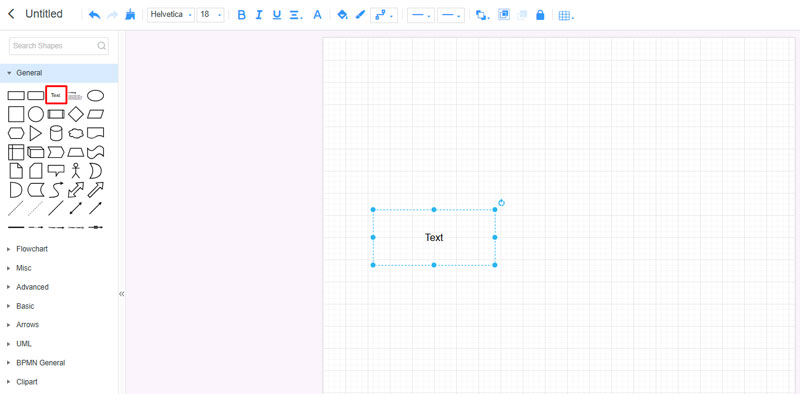
Task: Toggle bold formatting
Action: point(242,15)
